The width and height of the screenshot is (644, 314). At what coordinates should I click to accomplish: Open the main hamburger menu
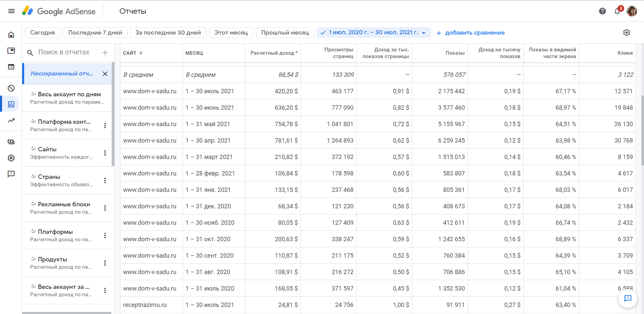(11, 11)
